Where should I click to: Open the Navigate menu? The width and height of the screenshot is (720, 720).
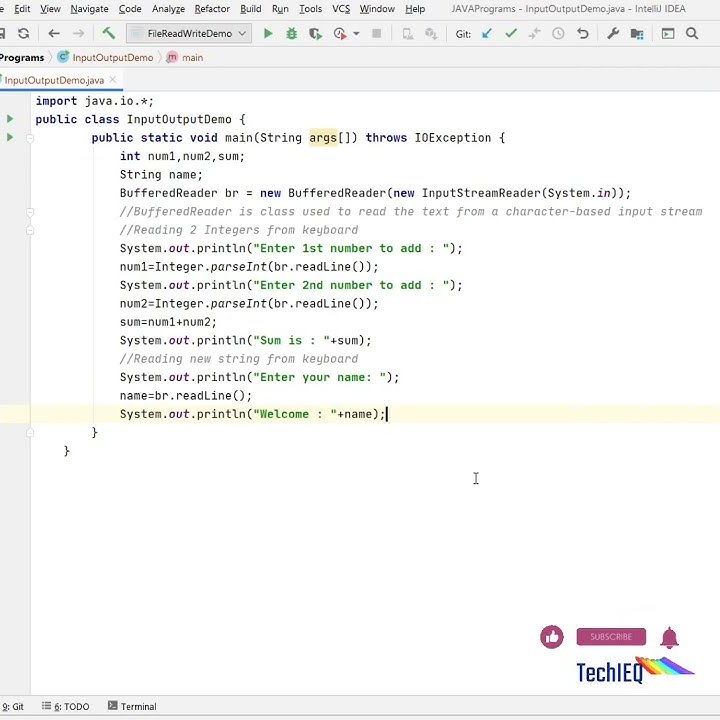click(x=89, y=9)
